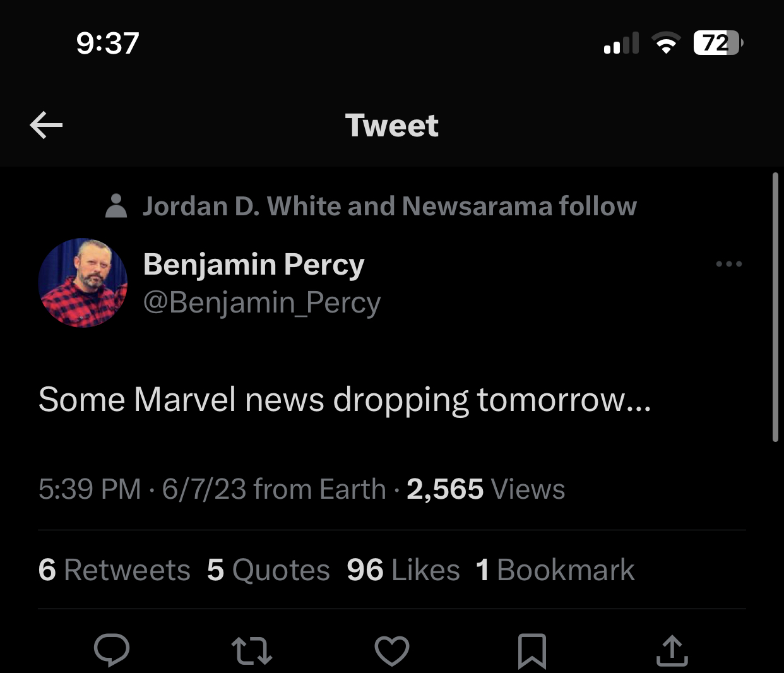Click the vertical scrollbar on the right
This screenshot has width=784, height=673.
click(x=775, y=307)
